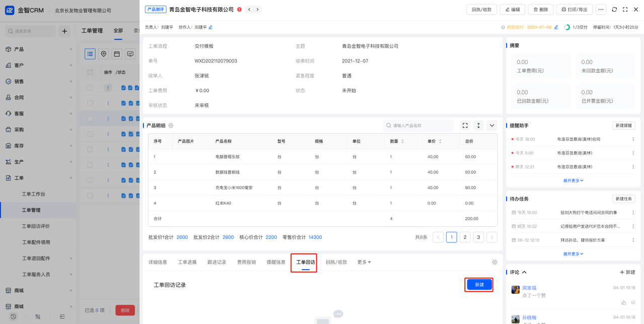The height and width of the screenshot is (324, 644).
Task: Switch to chart view in 工单管理
Action: coord(130,54)
